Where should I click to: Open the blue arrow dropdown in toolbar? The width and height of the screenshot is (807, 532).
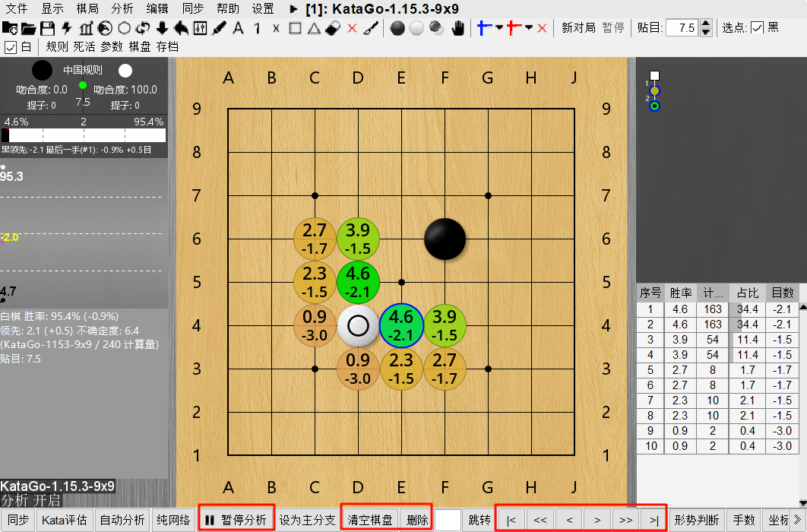[498, 28]
